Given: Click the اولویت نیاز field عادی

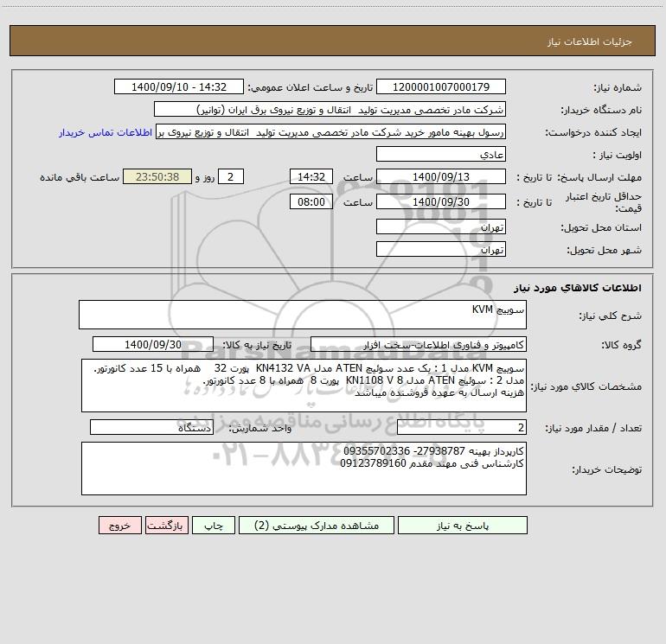Looking at the screenshot, I should (441, 154).
